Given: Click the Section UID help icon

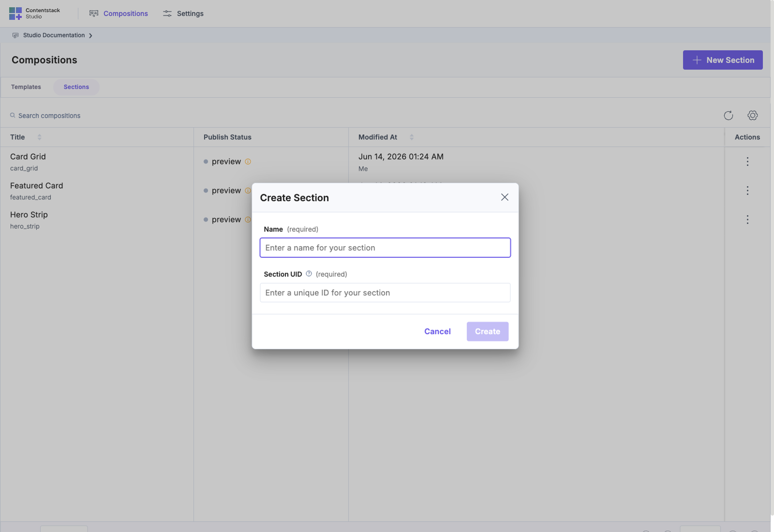Looking at the screenshot, I should click(309, 274).
